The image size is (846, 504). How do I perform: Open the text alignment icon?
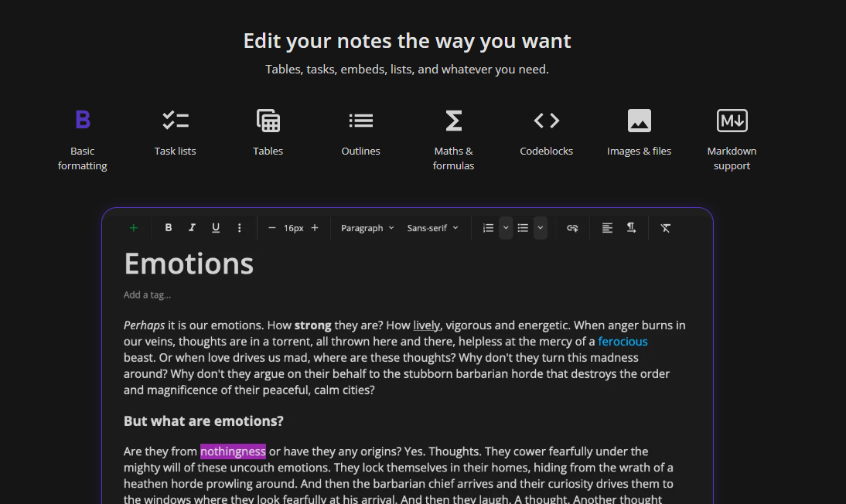click(607, 228)
